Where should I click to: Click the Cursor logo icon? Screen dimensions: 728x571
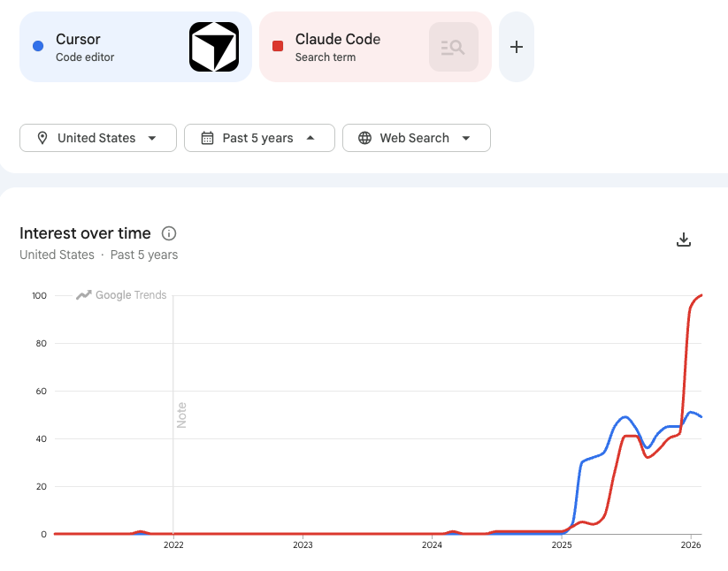click(x=214, y=47)
